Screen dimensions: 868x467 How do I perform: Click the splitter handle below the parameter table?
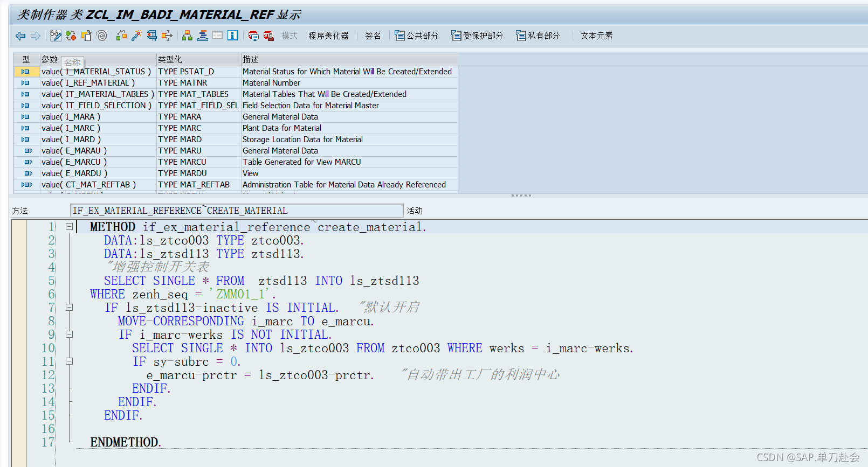click(521, 196)
